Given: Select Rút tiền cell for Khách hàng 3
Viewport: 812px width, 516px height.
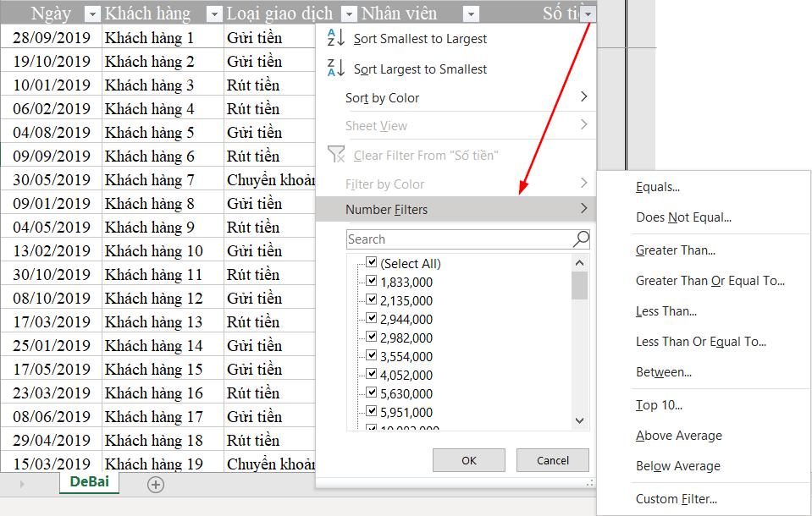Looking at the screenshot, I should coord(270,85).
